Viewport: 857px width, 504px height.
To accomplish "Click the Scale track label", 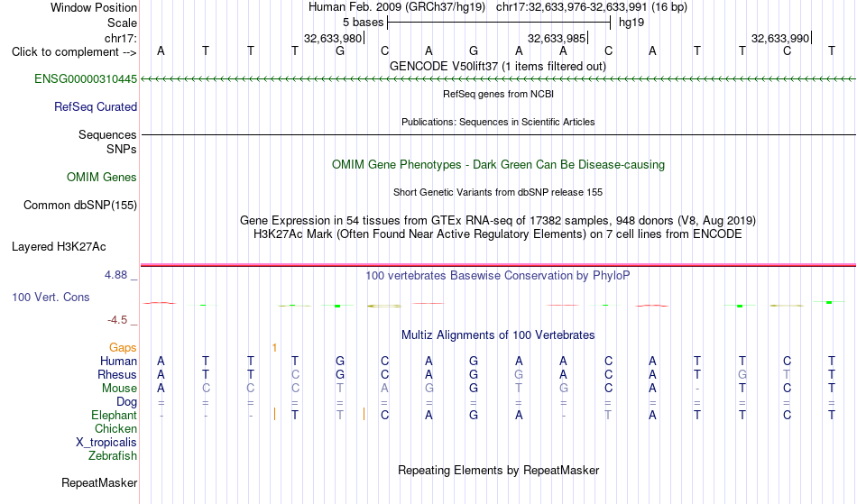I will point(122,23).
